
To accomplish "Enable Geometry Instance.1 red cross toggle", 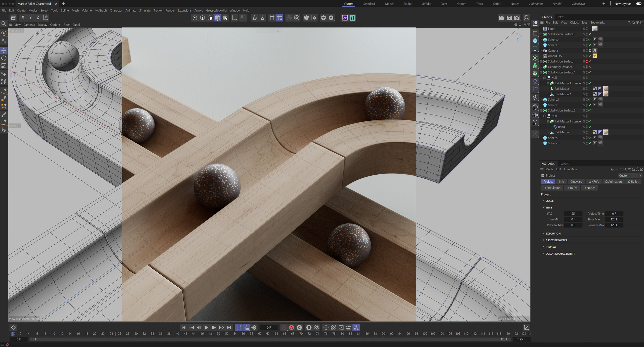I will coord(590,67).
